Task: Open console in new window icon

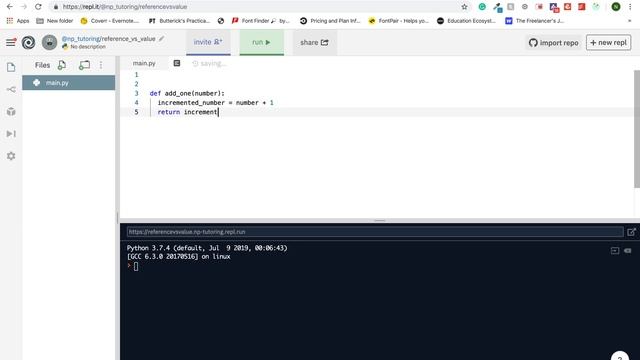Action: pyautogui.click(x=631, y=232)
